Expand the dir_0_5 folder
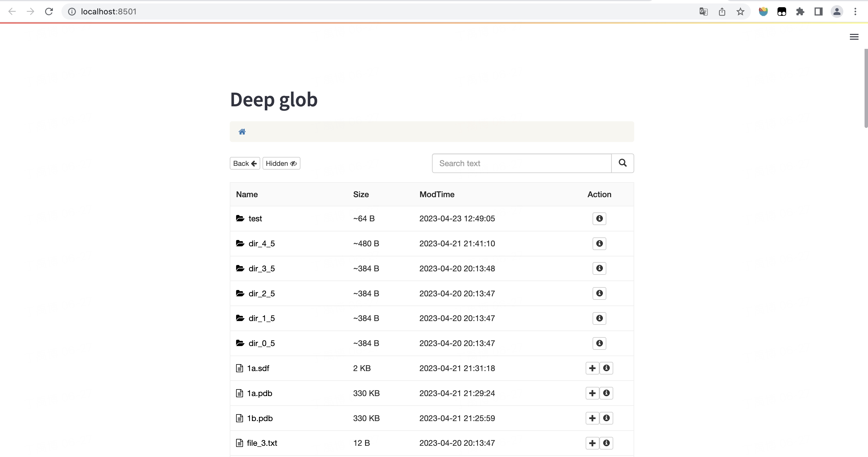The height and width of the screenshot is (457, 868). tap(262, 343)
